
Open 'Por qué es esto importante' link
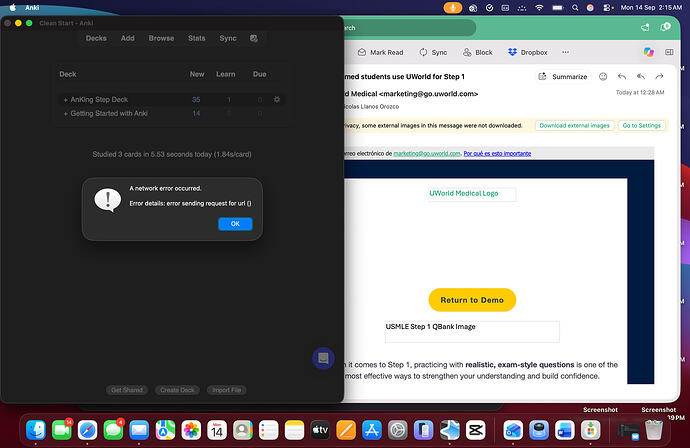click(497, 154)
